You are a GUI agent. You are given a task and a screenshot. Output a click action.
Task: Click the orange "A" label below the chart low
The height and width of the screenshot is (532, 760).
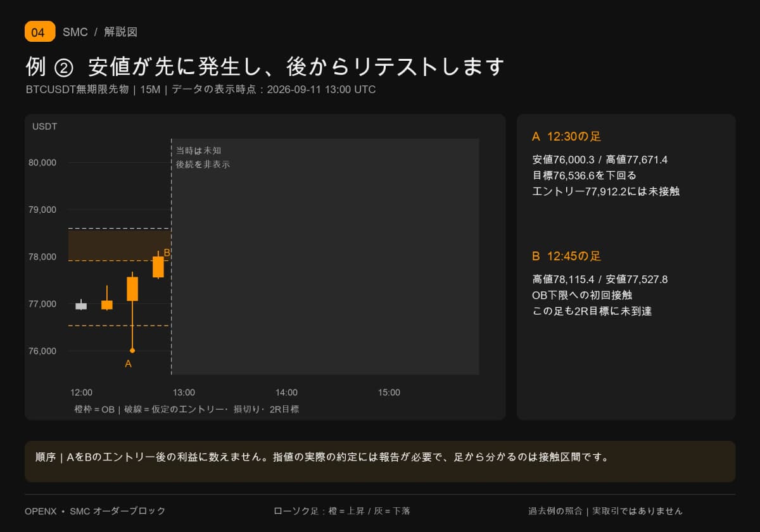pyautogui.click(x=129, y=364)
